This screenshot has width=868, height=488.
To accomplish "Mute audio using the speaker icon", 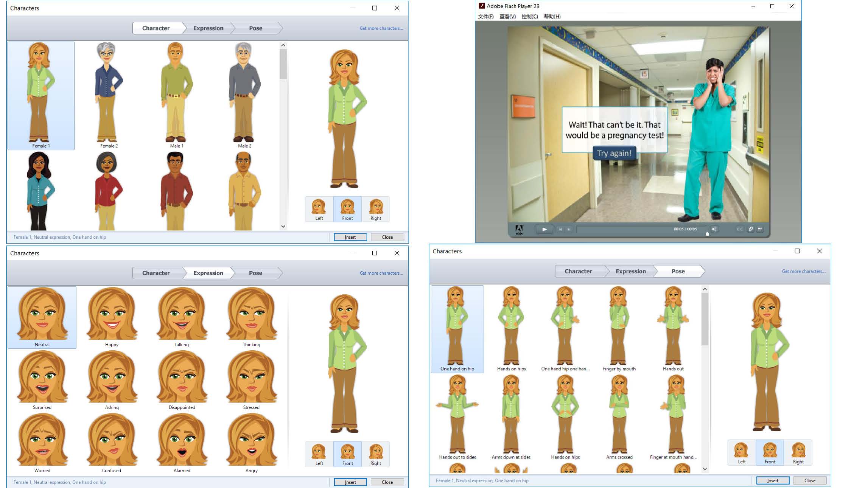I will pyautogui.click(x=714, y=229).
